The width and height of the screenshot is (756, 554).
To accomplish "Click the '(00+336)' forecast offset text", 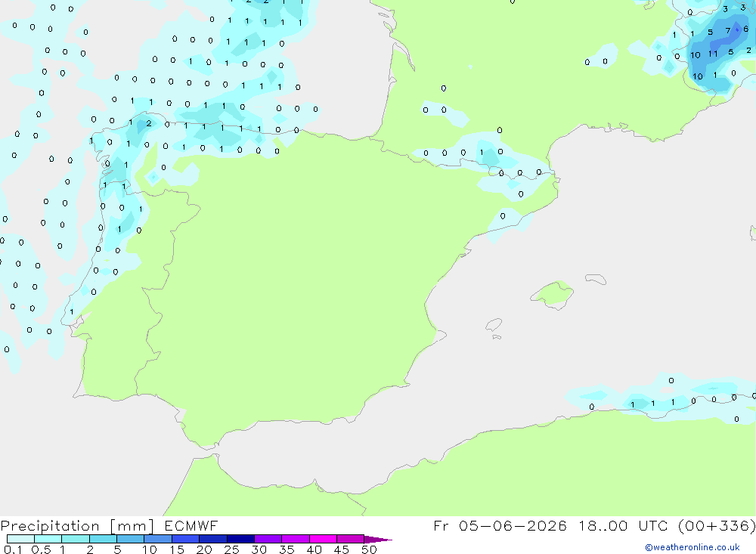I will (x=717, y=525).
